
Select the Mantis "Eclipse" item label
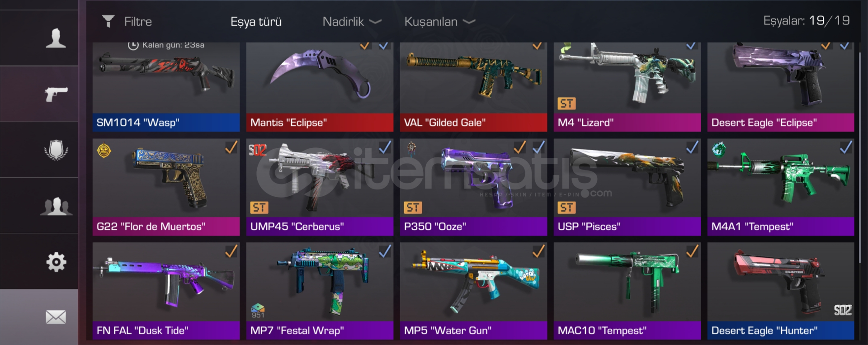click(288, 123)
